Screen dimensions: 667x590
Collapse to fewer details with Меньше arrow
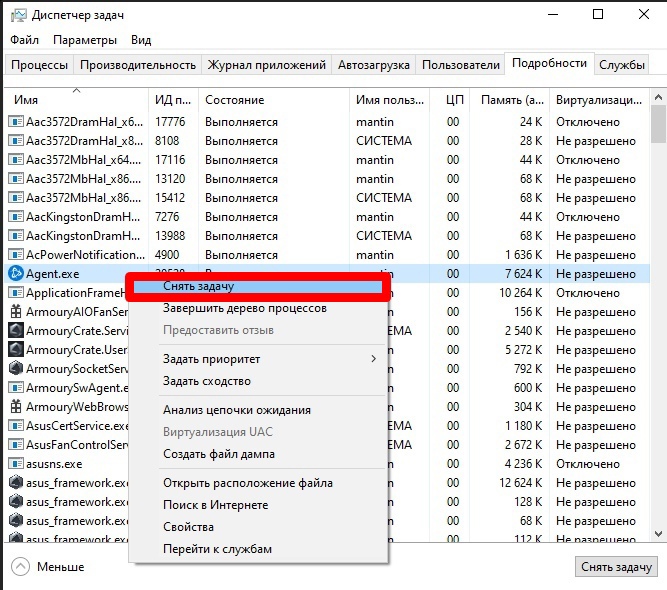20,567
